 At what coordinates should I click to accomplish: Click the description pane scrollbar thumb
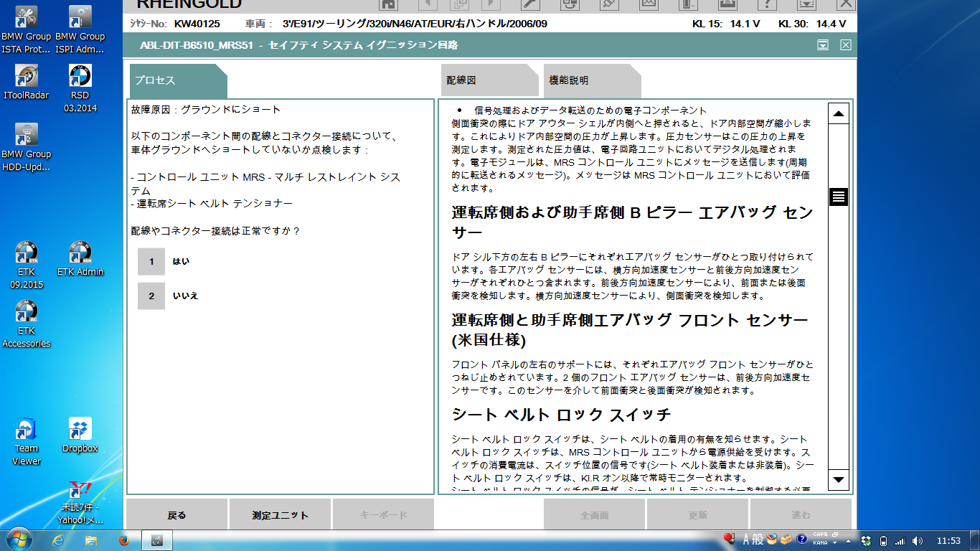click(838, 197)
